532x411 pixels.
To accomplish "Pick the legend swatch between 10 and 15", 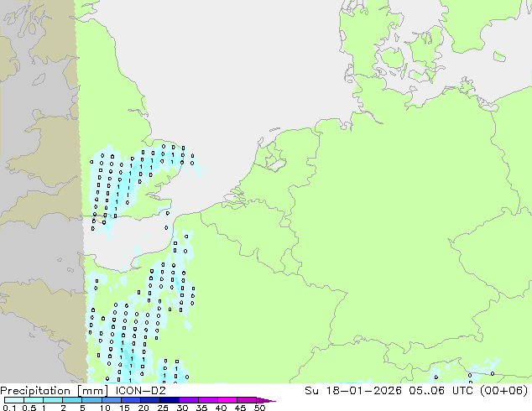I will [111, 400].
